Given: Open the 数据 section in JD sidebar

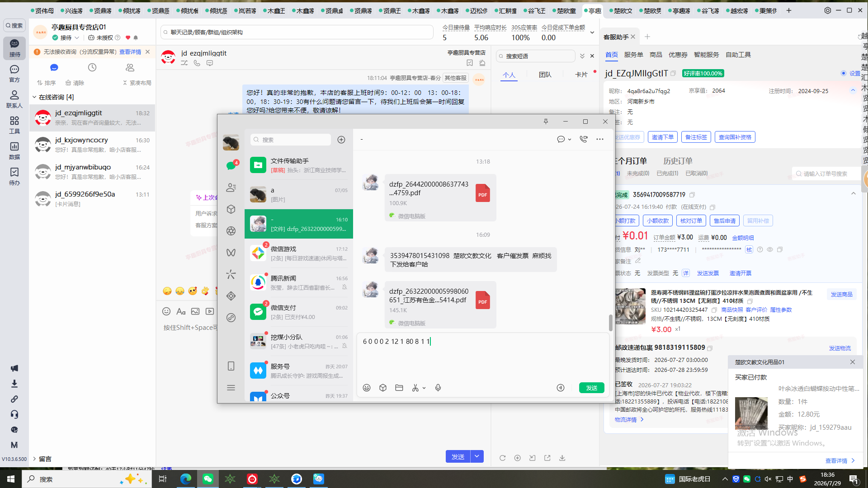Looking at the screenshot, I should tap(14, 150).
